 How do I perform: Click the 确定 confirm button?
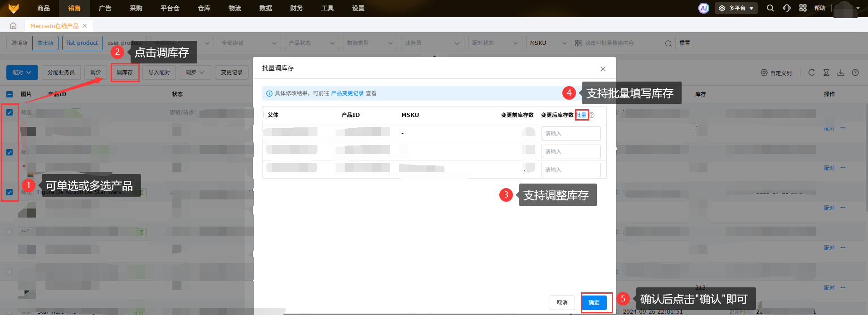pyautogui.click(x=594, y=302)
